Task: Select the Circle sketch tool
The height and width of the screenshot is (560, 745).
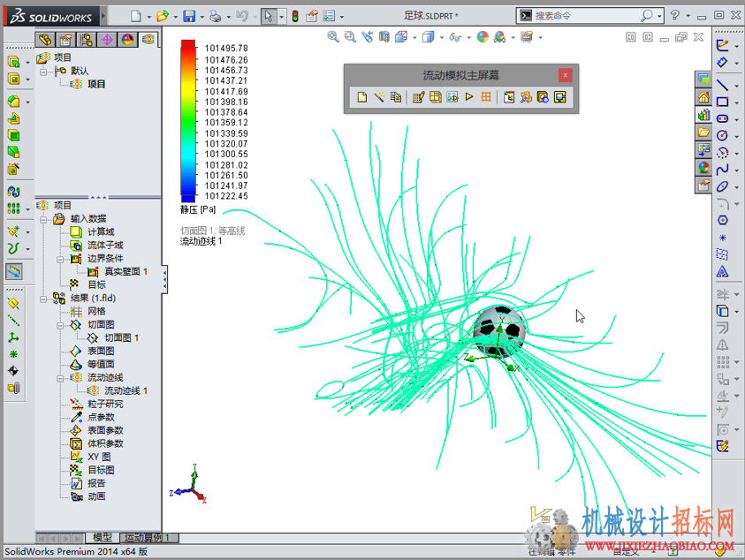Action: click(722, 135)
